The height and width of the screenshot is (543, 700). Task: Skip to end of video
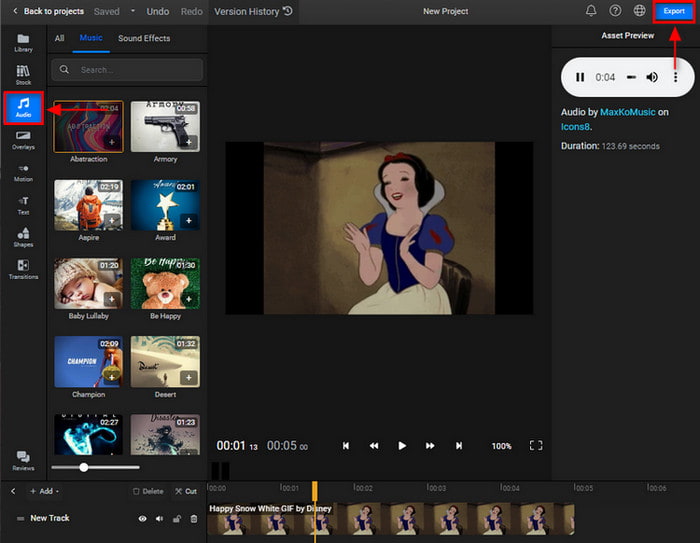(458, 446)
